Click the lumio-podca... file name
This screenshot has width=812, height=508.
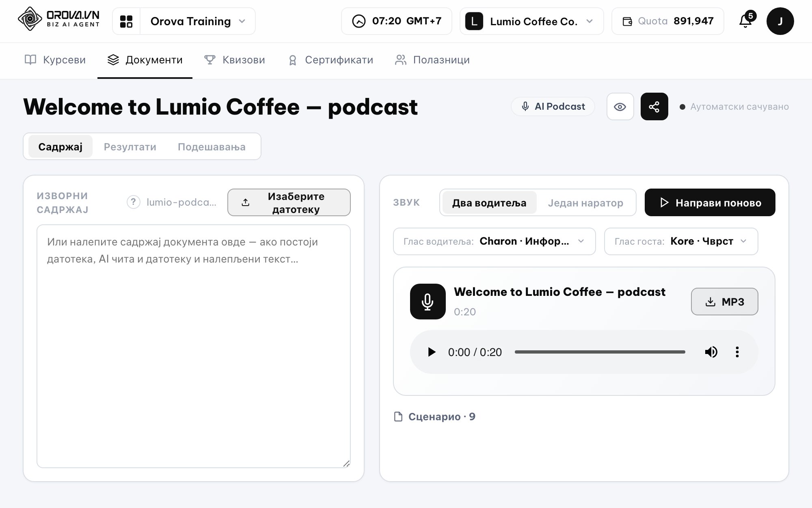click(x=181, y=202)
